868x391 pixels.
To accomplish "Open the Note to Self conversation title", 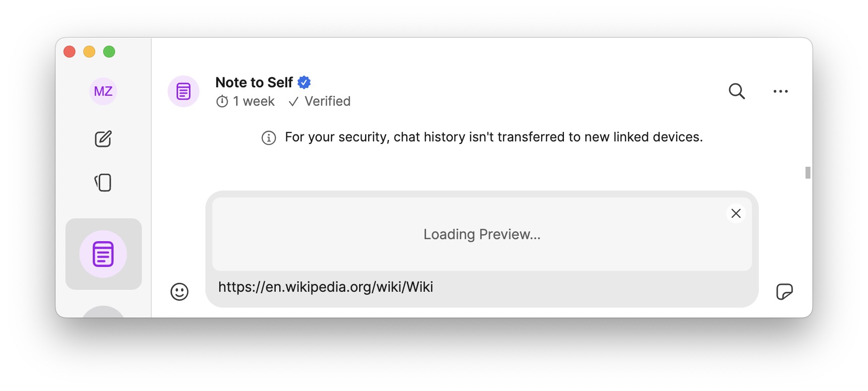I will coord(254,82).
